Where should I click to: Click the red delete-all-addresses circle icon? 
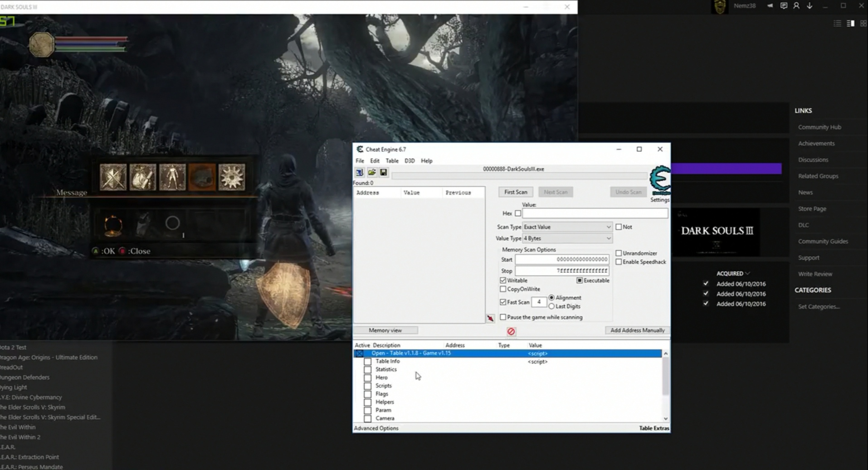(511, 331)
